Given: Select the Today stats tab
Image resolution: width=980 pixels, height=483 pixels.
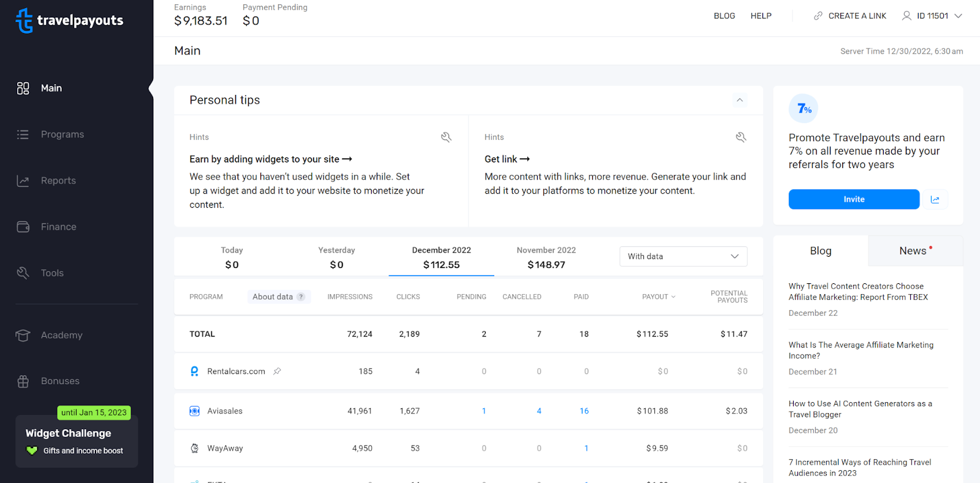Looking at the screenshot, I should 232,257.
